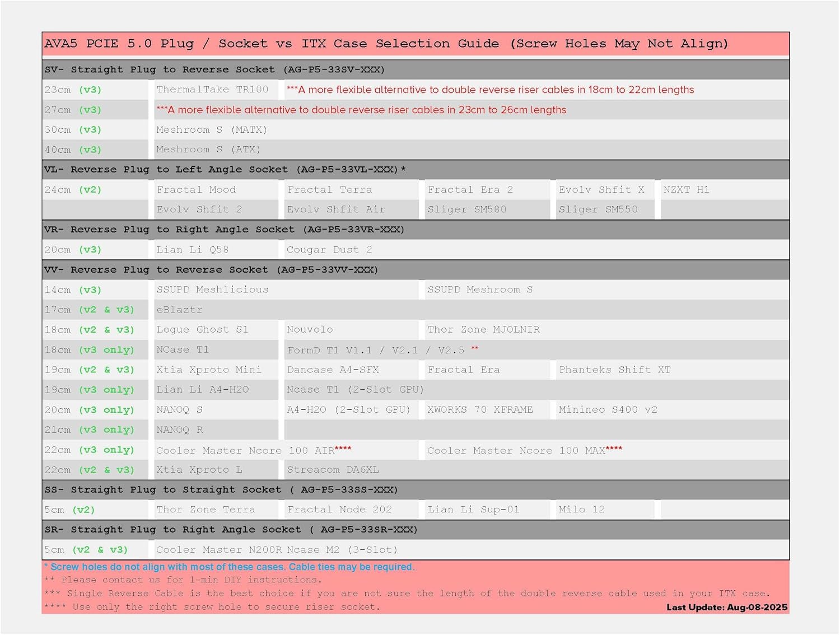840x635 pixels.
Task: Select the SSUPD Meshlicious cell
Action: tap(212, 290)
